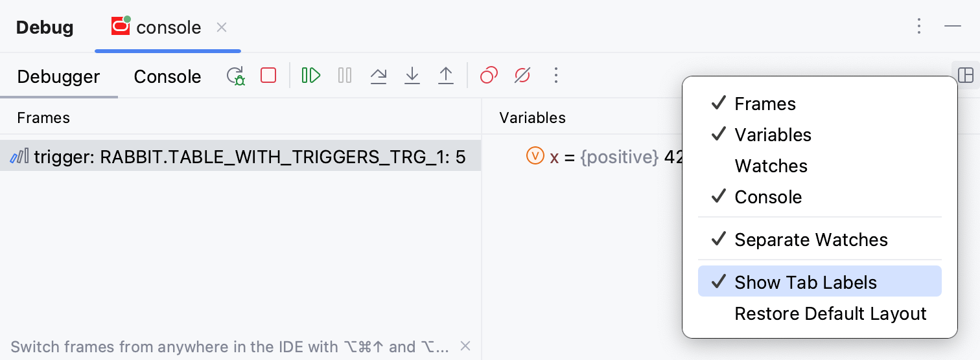The image size is (980, 360).
Task: Open View Breakpoints
Action: coord(489,76)
